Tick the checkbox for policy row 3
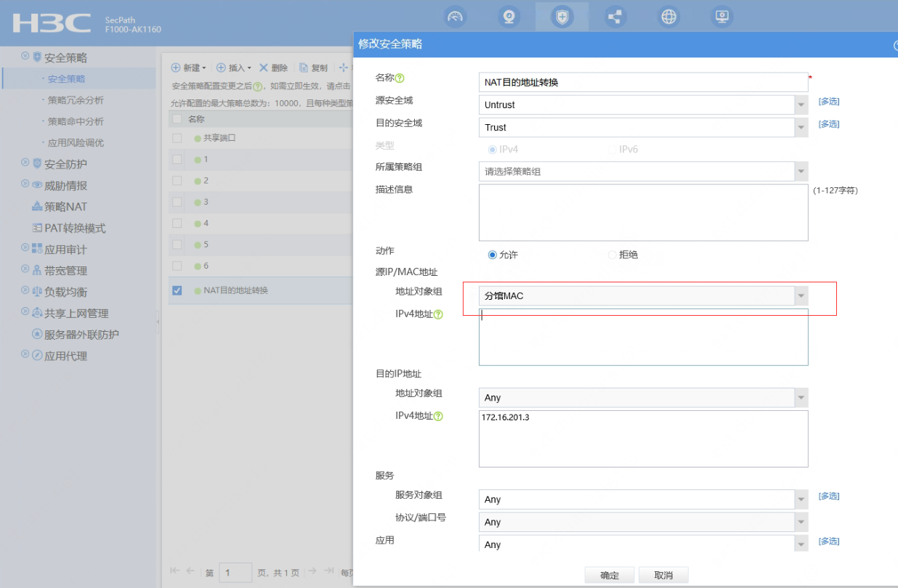The width and height of the screenshot is (898, 588). point(177,202)
